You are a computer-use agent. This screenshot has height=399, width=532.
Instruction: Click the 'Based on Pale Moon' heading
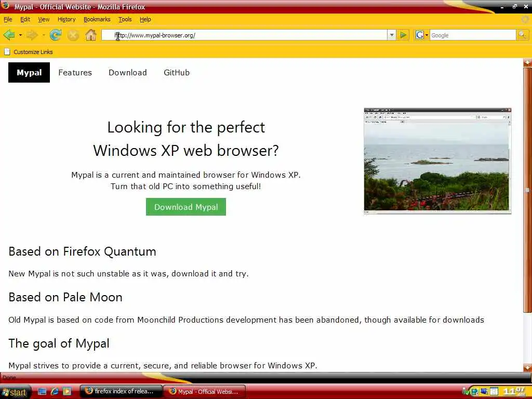tap(65, 297)
